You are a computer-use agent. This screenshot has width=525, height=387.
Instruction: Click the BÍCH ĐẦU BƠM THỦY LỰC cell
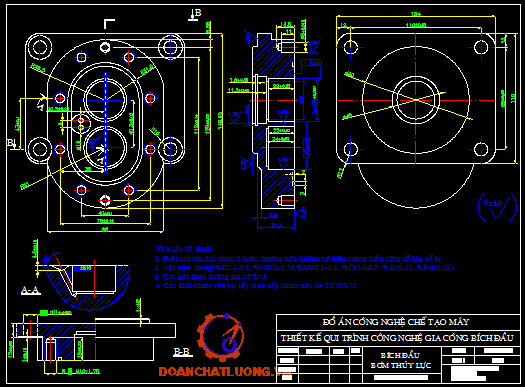[400, 361]
